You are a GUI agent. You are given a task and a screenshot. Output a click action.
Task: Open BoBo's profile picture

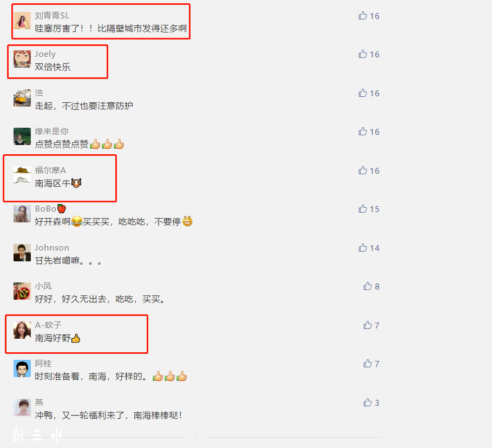(22, 214)
